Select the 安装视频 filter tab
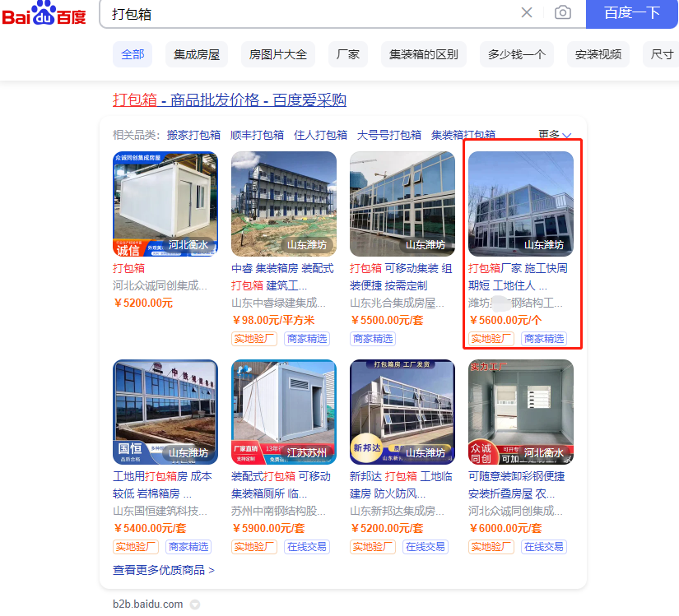The height and width of the screenshot is (616, 679). [x=598, y=54]
